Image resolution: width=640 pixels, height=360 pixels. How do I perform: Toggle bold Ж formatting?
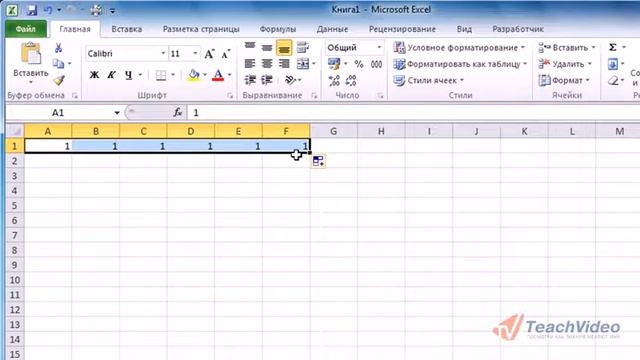coord(94,75)
